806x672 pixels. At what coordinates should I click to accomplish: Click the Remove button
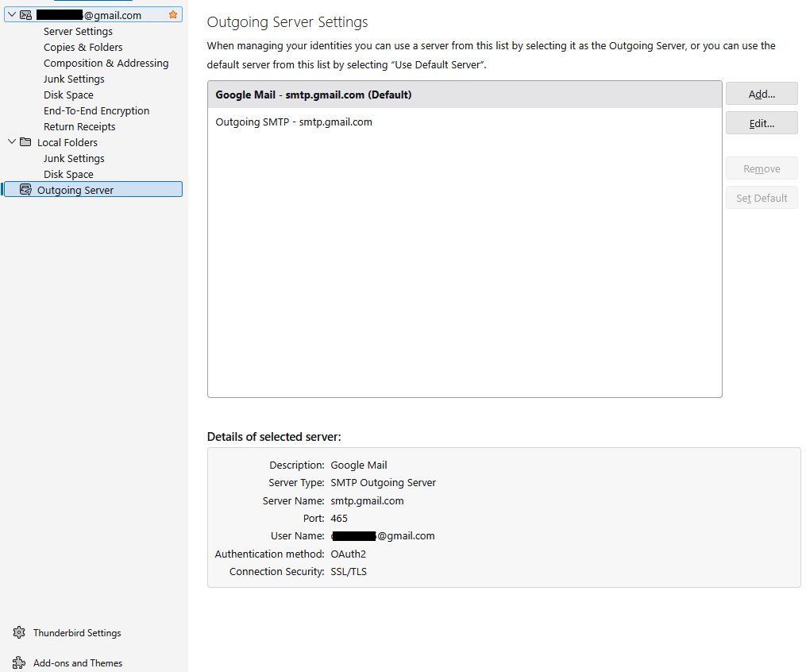point(762,168)
